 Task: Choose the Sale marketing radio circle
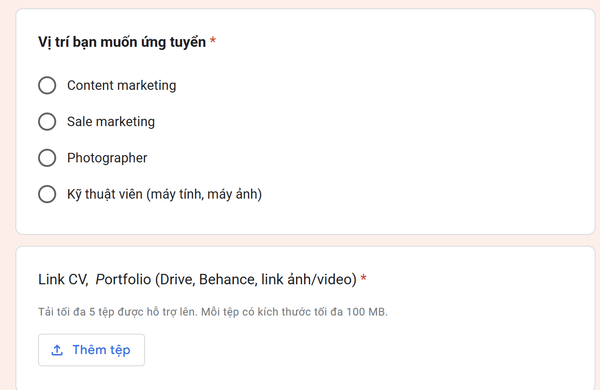pyautogui.click(x=47, y=121)
